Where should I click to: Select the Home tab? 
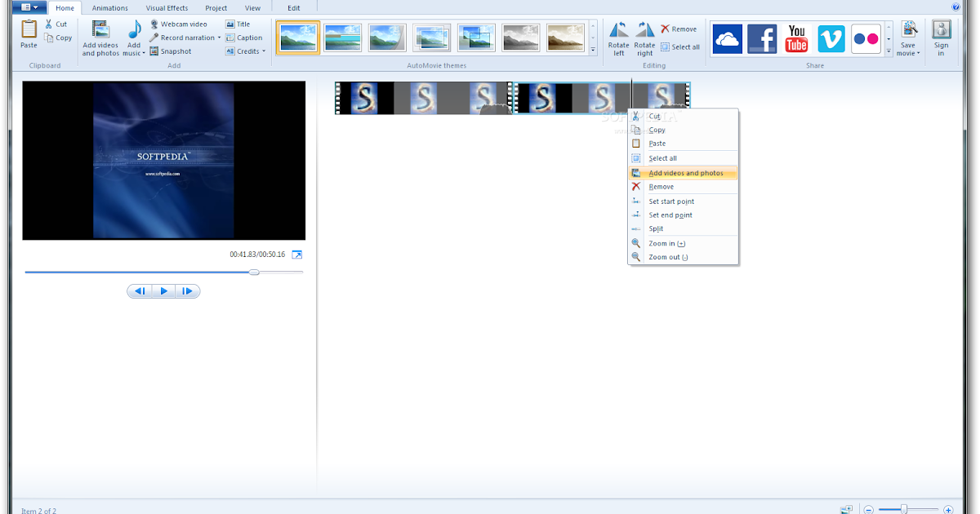tap(65, 8)
